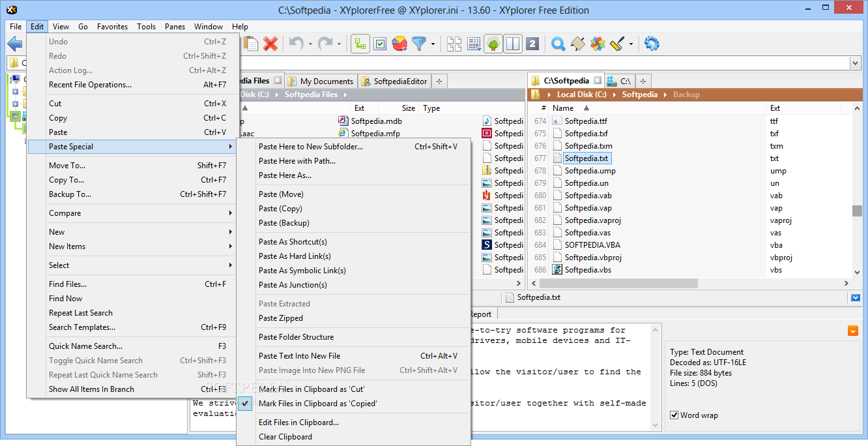Open the brush tool dropdown arrow
The image size is (868, 446).
[631, 44]
